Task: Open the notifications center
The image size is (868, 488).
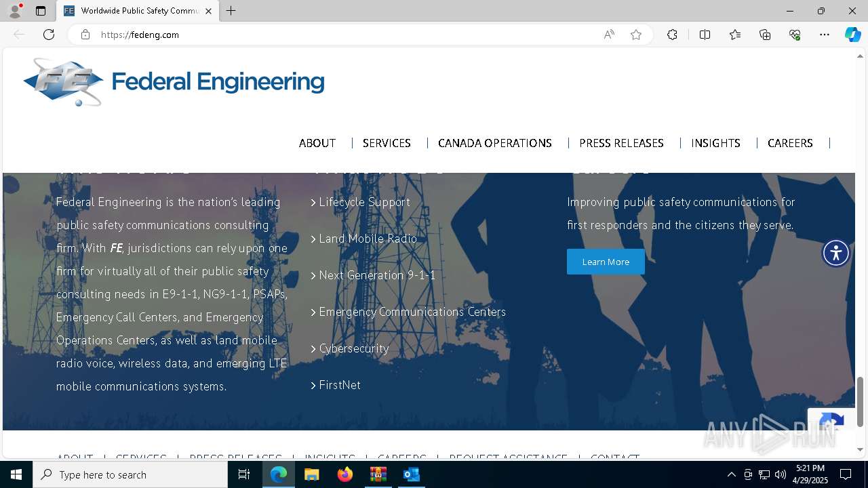Action: tap(846, 474)
